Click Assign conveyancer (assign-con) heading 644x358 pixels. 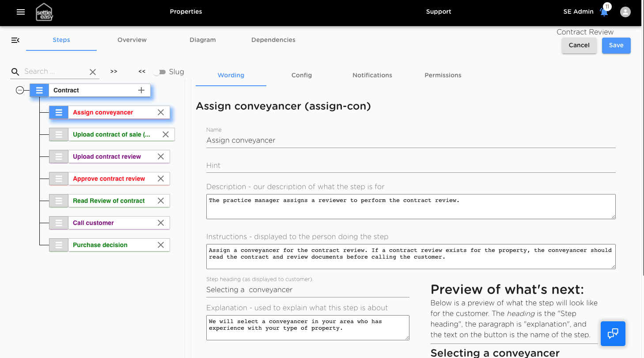283,106
